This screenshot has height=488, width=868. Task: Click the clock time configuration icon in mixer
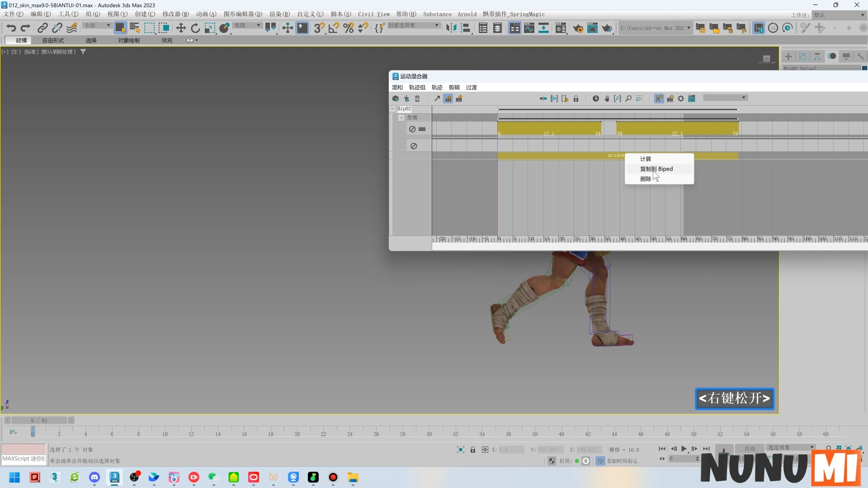tap(596, 99)
